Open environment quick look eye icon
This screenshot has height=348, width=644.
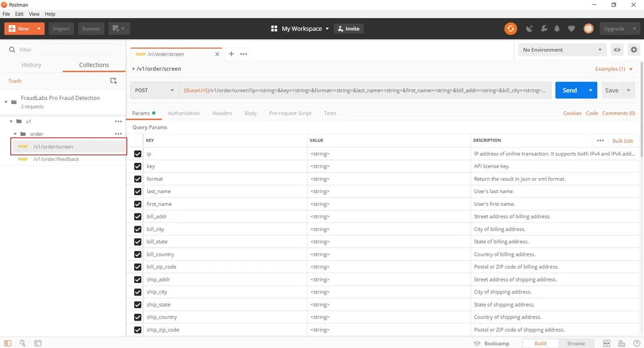coord(617,50)
